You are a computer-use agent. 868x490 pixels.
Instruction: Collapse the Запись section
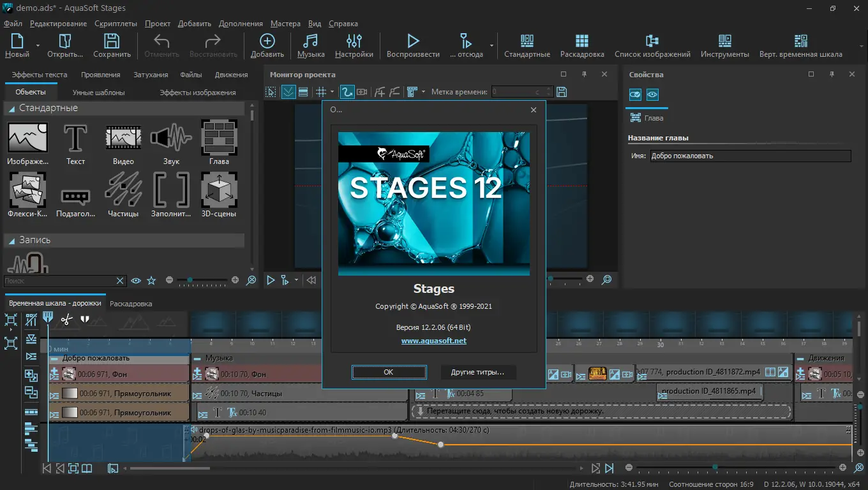[11, 241]
